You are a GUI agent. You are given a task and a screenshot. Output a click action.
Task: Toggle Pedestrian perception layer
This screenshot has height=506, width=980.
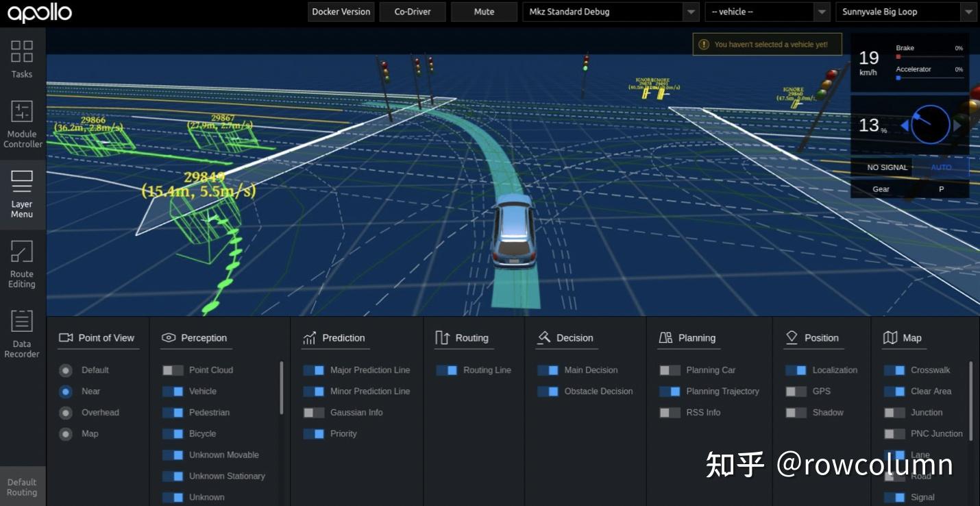[173, 413]
